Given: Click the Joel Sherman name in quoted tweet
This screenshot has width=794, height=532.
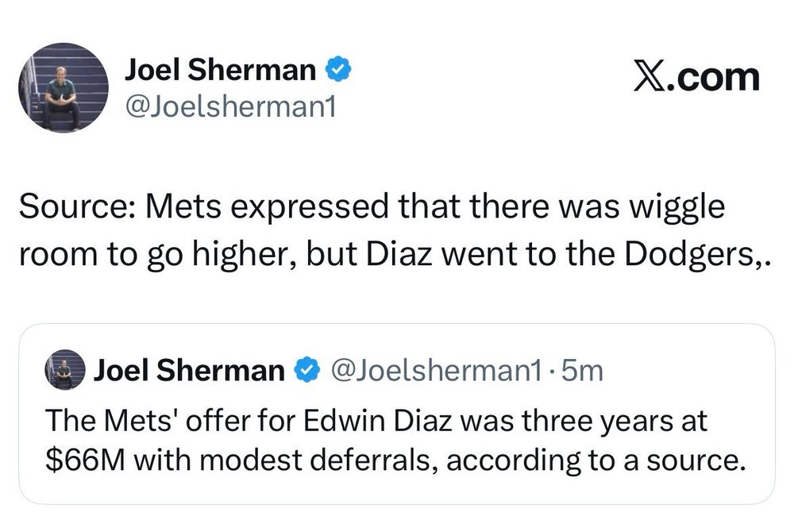Looking at the screenshot, I should pos(189,370).
